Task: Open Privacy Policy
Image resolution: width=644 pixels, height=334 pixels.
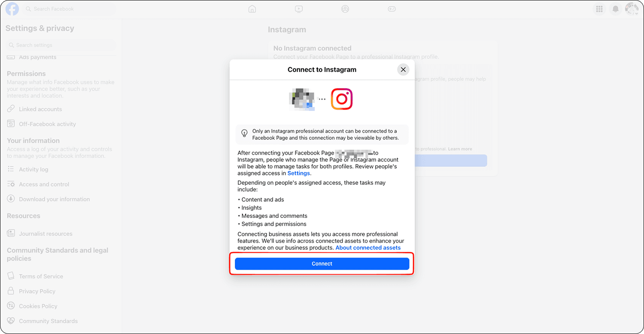Action: point(37,291)
